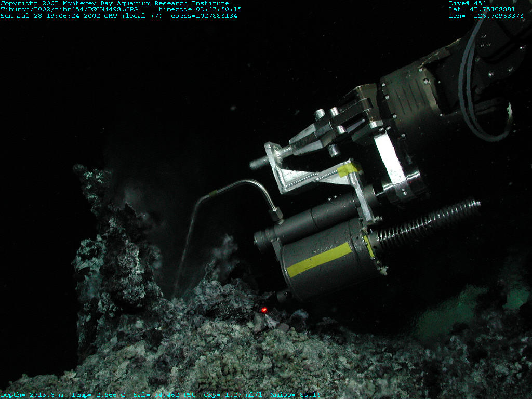Select the coiled spring on the sampler
The image size is (532, 399).
pyautogui.click(x=429, y=223)
